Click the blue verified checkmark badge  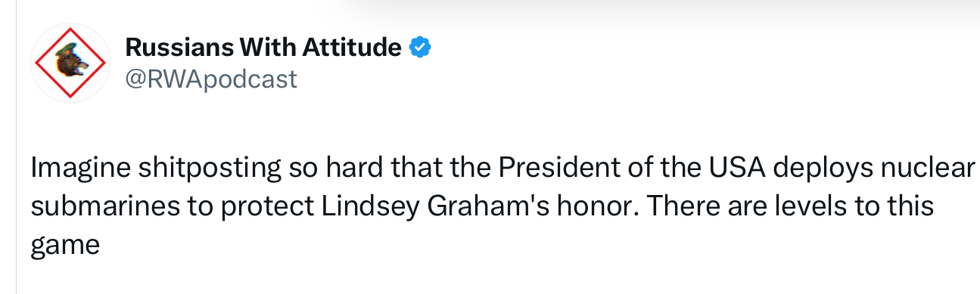tap(420, 48)
